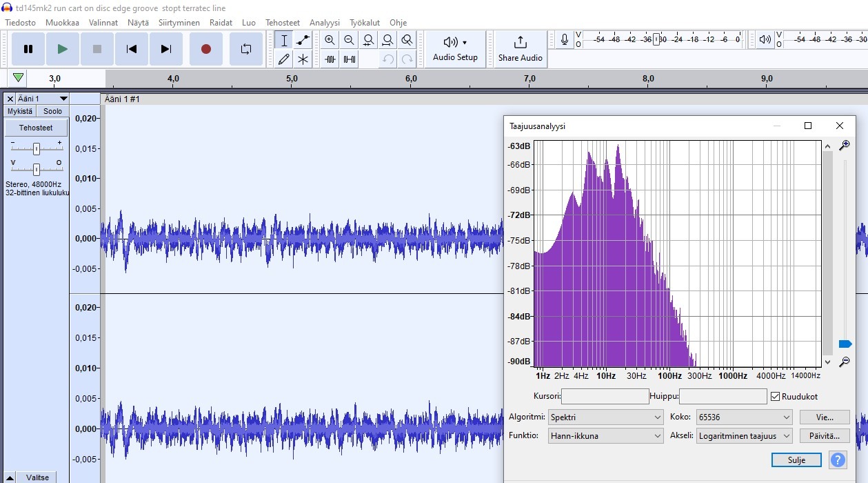Screen dimensions: 868x483
Task: Click the playback meter speaker icon
Action: (765, 40)
